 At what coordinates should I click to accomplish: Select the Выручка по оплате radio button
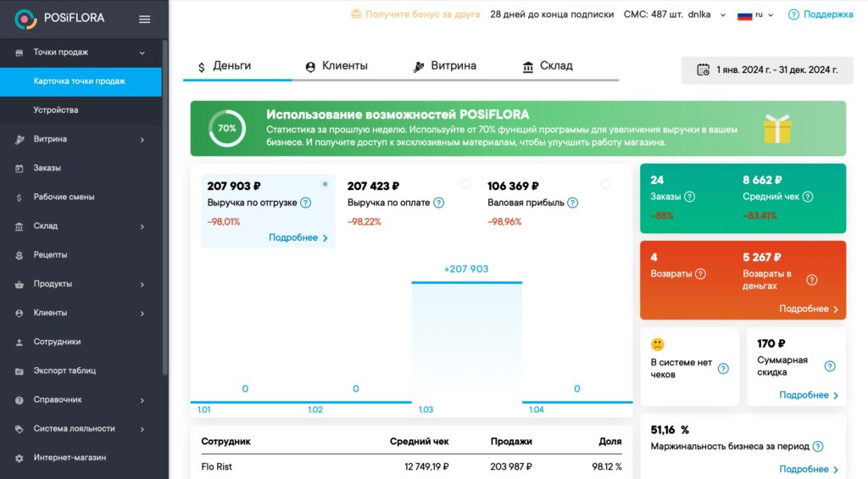(x=465, y=184)
